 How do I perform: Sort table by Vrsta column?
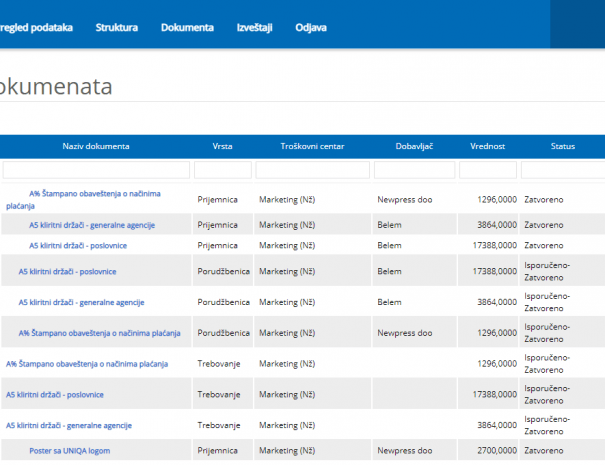point(223,146)
